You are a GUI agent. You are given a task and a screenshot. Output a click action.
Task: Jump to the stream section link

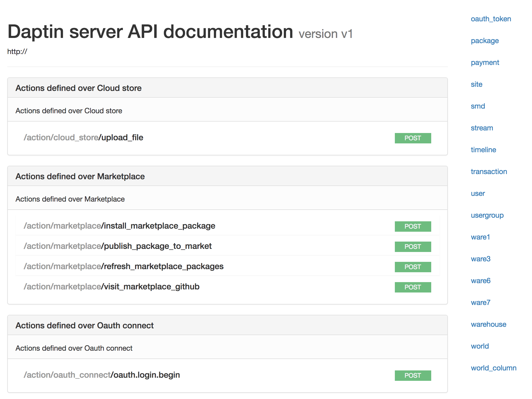point(482,128)
